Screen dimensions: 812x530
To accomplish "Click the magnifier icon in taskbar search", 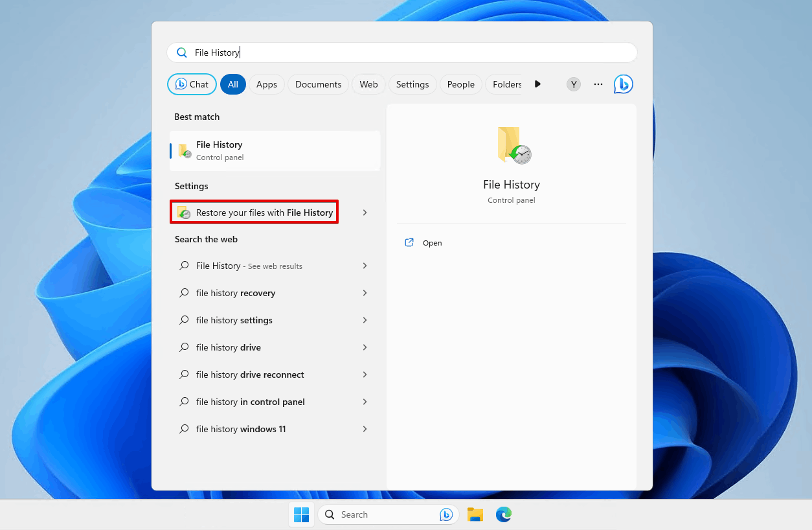I will (x=330, y=514).
